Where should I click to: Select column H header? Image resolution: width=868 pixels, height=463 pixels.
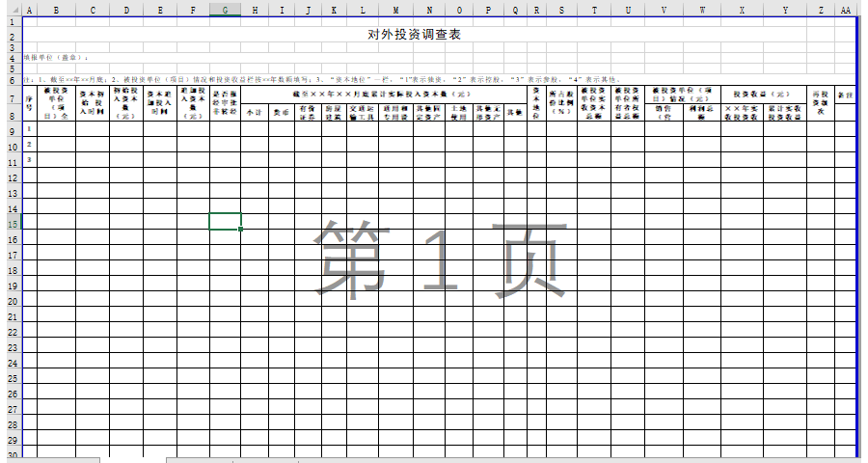tap(255, 10)
